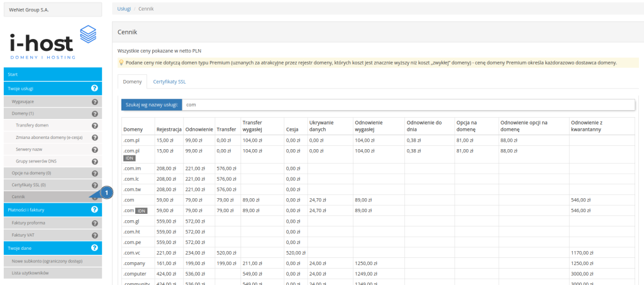Open help icon next to Faktury proforma
The width and height of the screenshot is (644, 285).
click(x=95, y=223)
